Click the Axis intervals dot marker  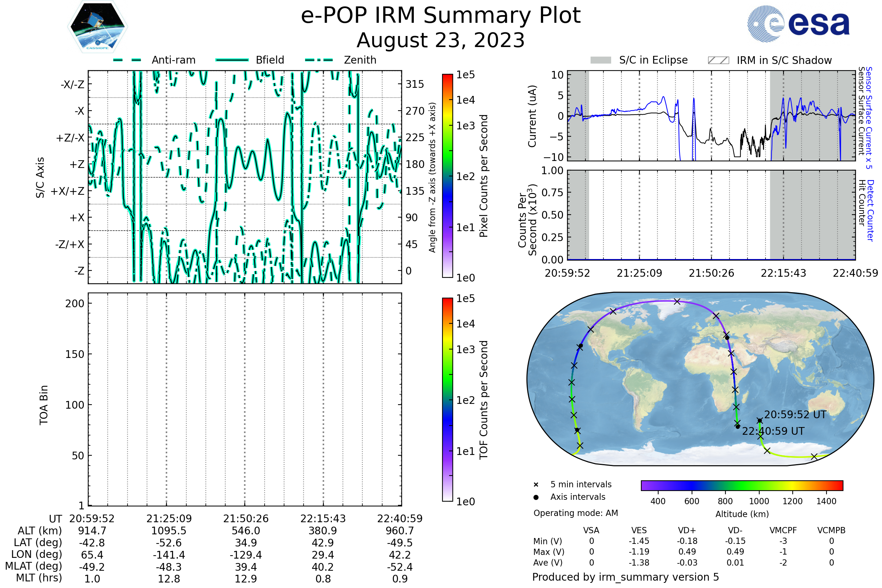(x=536, y=497)
